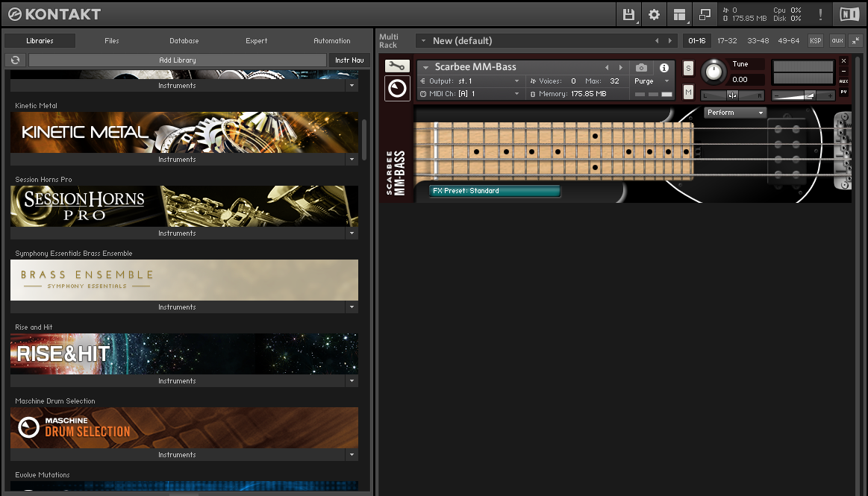Open the Purge dropdown menu
The height and width of the screenshot is (496, 868).
[652, 81]
